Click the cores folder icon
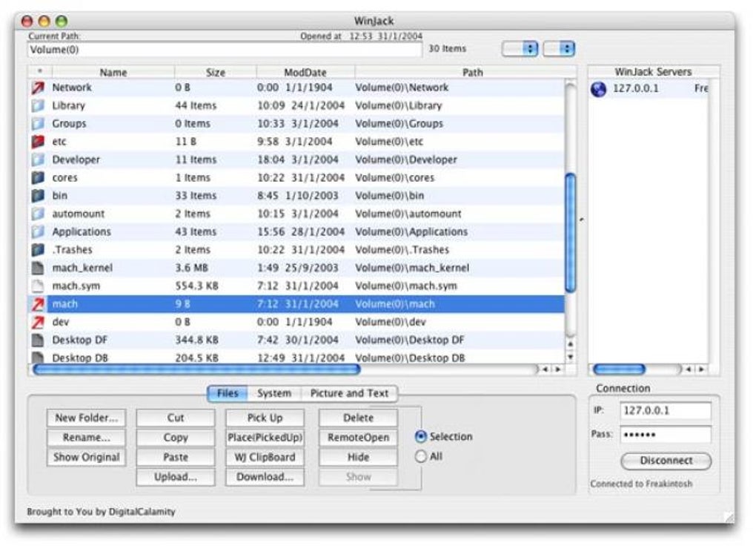Image resolution: width=756 pixels, height=546 pixels. tap(38, 177)
